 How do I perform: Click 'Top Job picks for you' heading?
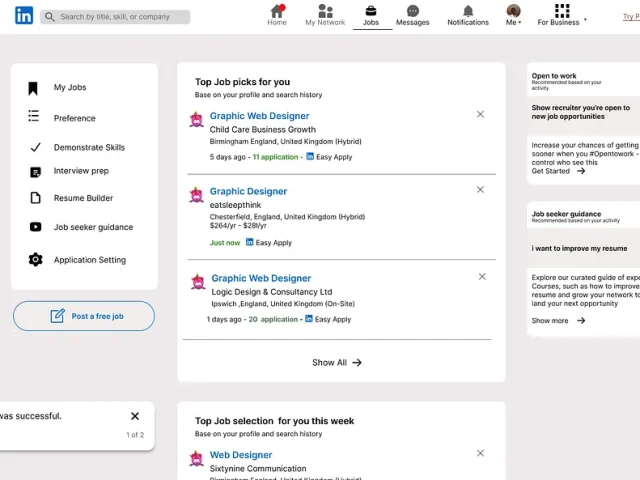242,82
